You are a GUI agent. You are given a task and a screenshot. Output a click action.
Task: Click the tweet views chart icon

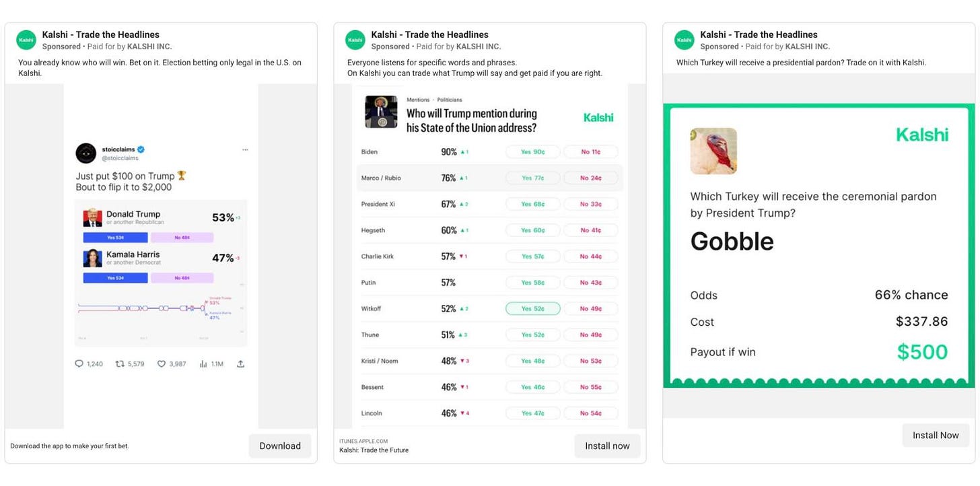point(203,363)
